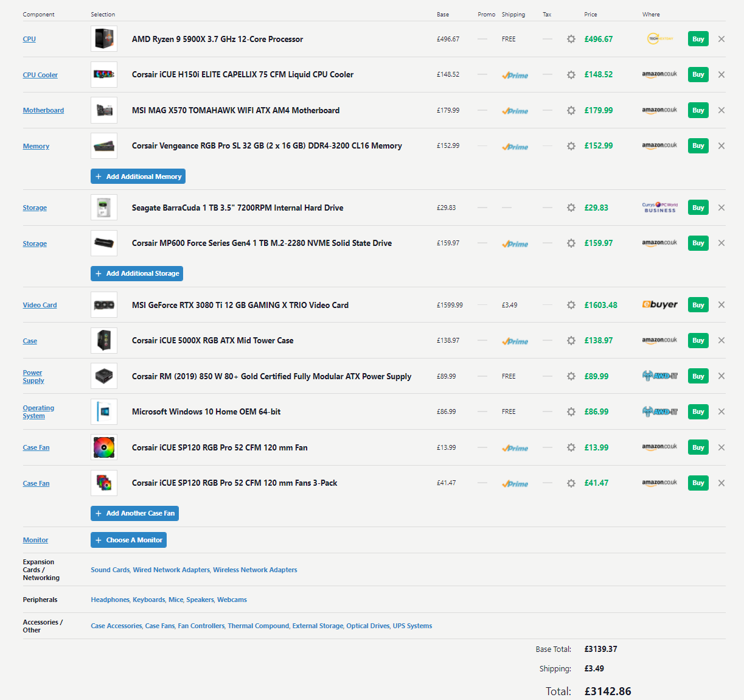Click AWD-IT logo on power supply row

tap(660, 376)
